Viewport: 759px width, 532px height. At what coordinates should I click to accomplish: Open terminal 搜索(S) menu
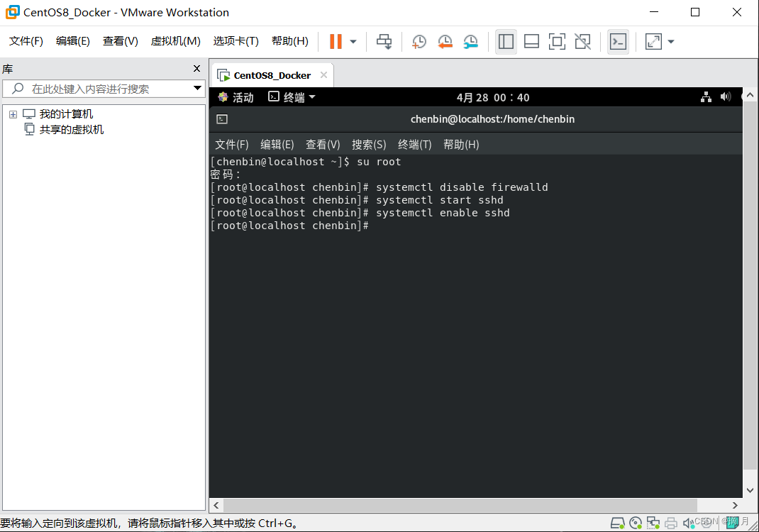(x=369, y=145)
